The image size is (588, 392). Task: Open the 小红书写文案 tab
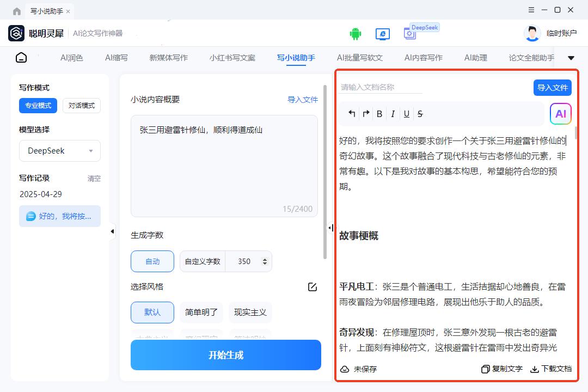[232, 57]
